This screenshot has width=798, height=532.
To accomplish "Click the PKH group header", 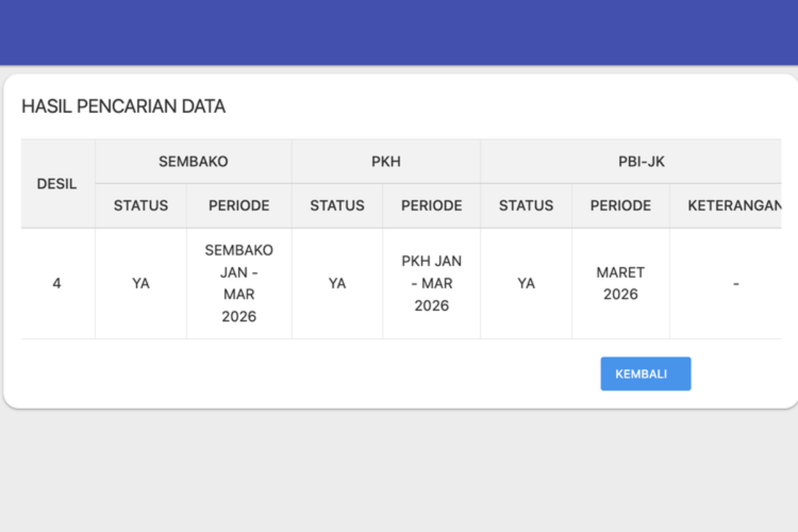I will tap(386, 161).
